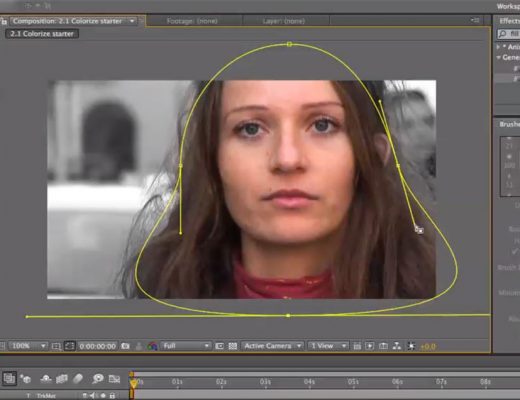Screen dimensions: 520x400
Task: Toggle Draft 3D in timeline
Action: coord(25,379)
